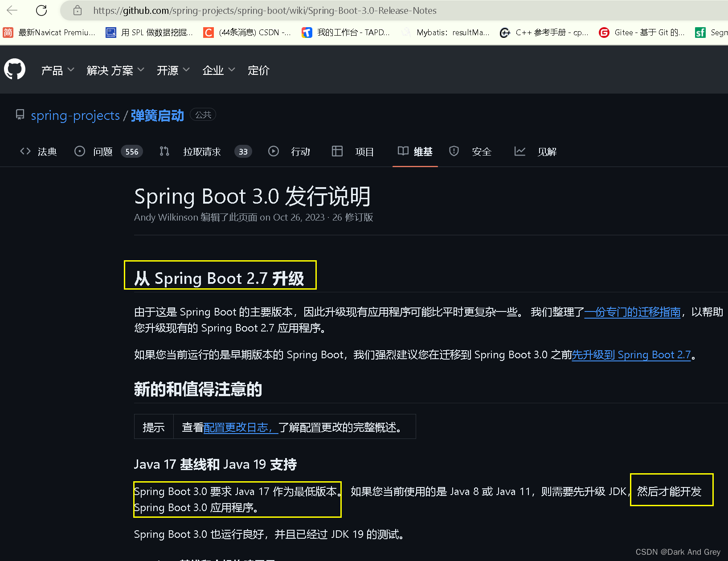Click the issues circle icon beside 问题
The width and height of the screenshot is (728, 561).
[80, 151]
